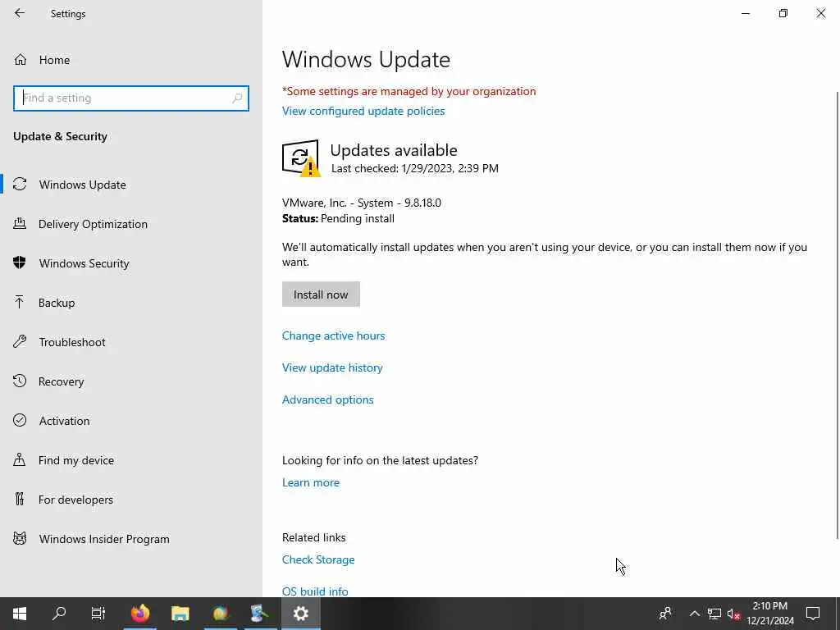Click the Backup up-arrow icon
This screenshot has height=630, width=840.
pyautogui.click(x=20, y=302)
